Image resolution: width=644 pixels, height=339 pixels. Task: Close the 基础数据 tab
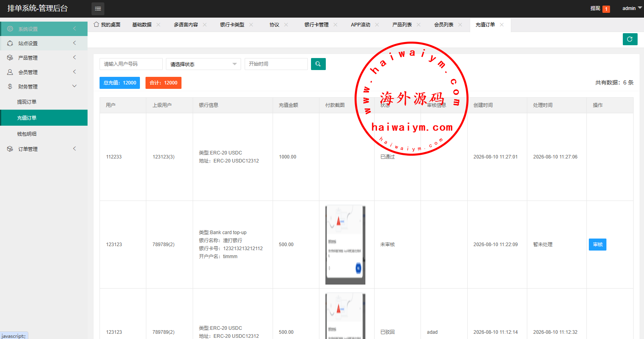pyautogui.click(x=158, y=25)
